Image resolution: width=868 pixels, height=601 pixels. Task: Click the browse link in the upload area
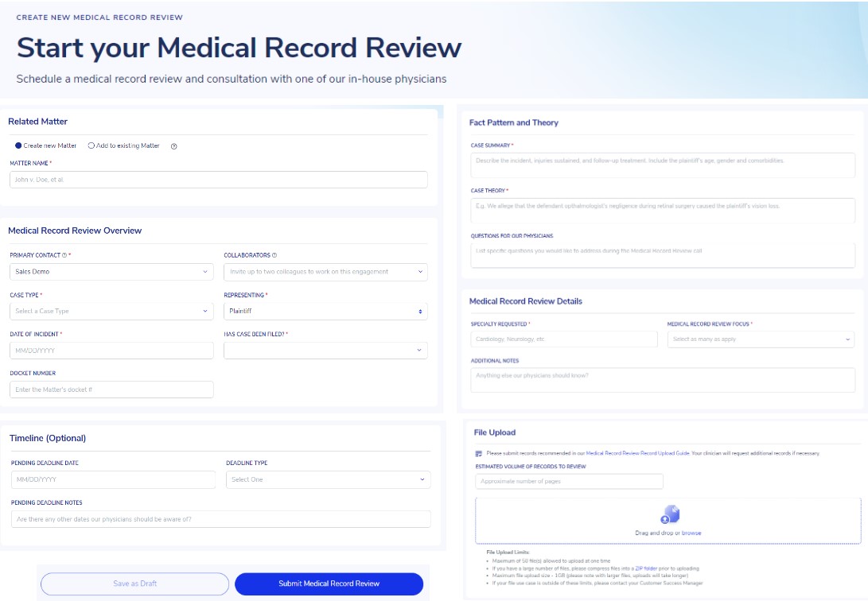point(691,533)
